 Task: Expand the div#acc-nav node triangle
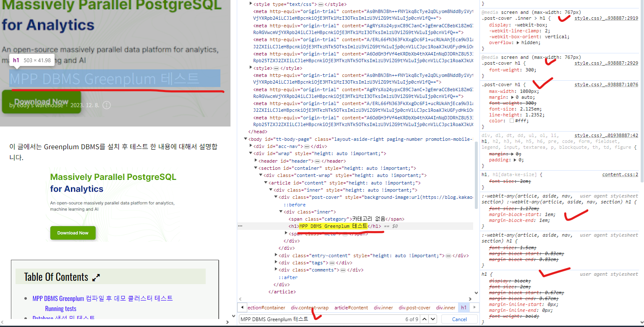tap(251, 146)
